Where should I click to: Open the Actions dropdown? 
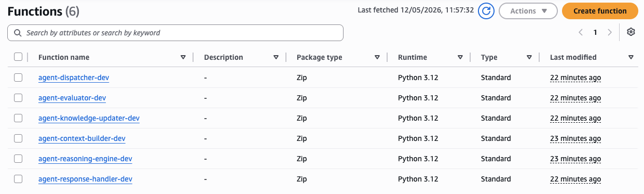pyautogui.click(x=528, y=11)
